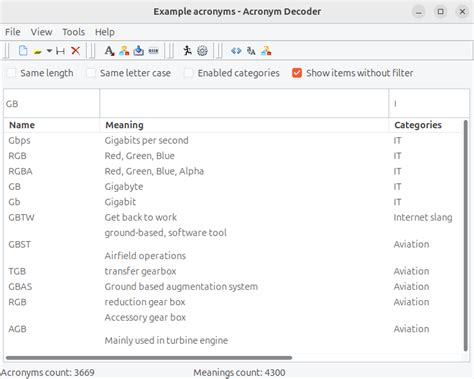Viewport: 474px width, 379px height.
Task: Open the Tools menu
Action: tap(73, 32)
